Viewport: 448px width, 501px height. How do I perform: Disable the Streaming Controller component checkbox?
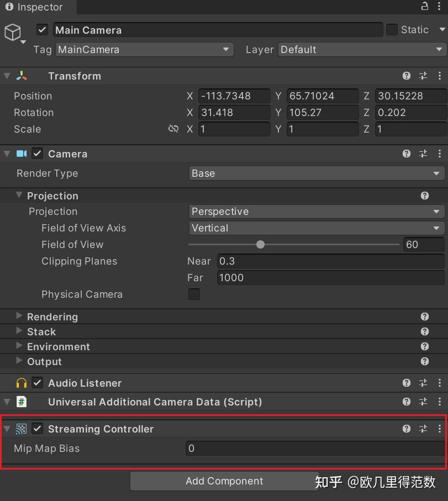pos(37,429)
